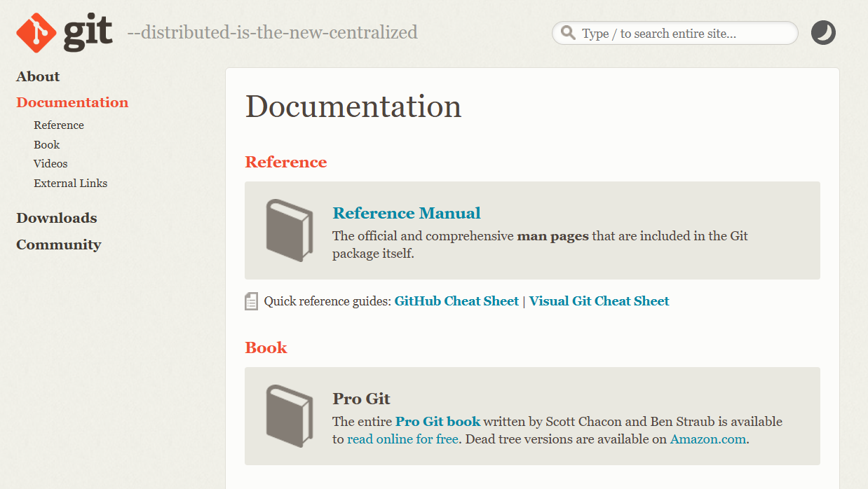Go to Book subsection in sidebar
The image size is (868, 489).
(47, 144)
